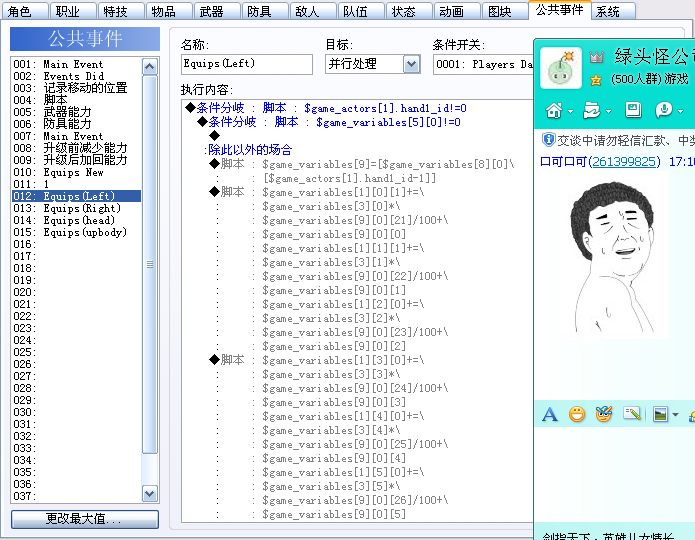Select the 除此以外的场合 else line
The height and width of the screenshot is (540, 695).
coord(248,150)
